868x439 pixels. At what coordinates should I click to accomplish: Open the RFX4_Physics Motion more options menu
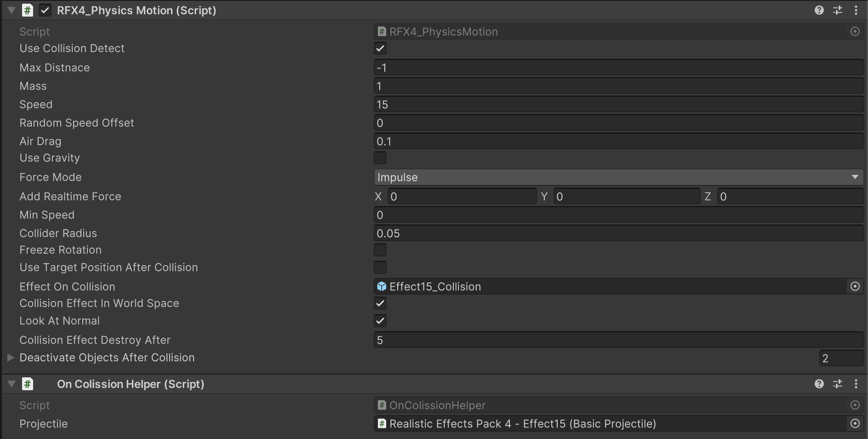coord(856,10)
